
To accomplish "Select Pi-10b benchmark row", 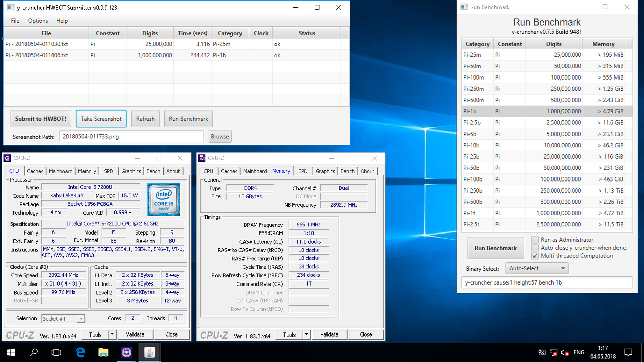I will [547, 145].
